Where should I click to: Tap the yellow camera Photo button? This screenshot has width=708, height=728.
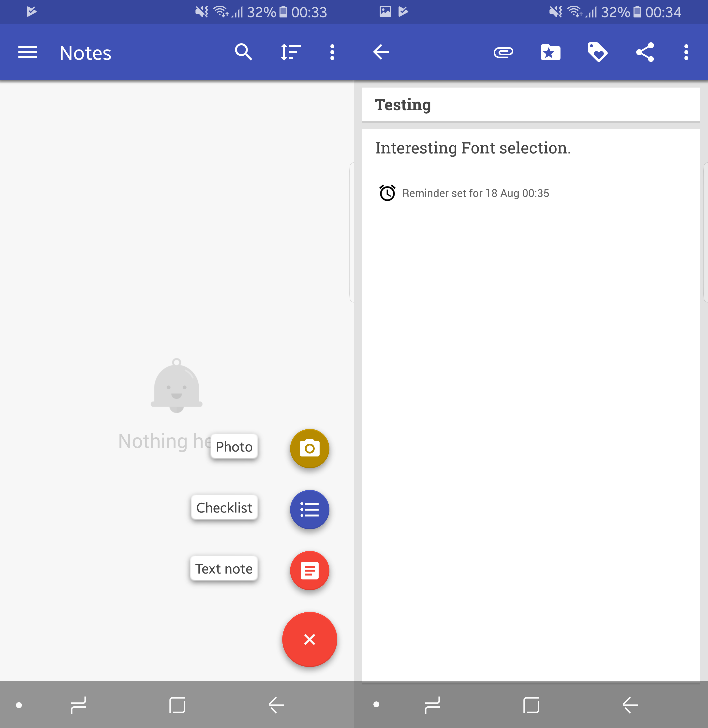(309, 448)
